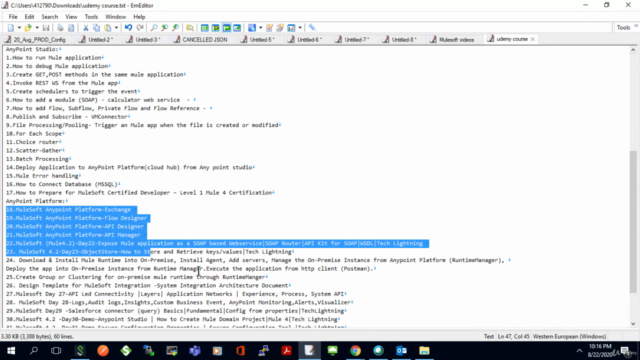The image size is (640, 360).
Task: Click the macro chart toolbar icon
Action: coord(291,28)
